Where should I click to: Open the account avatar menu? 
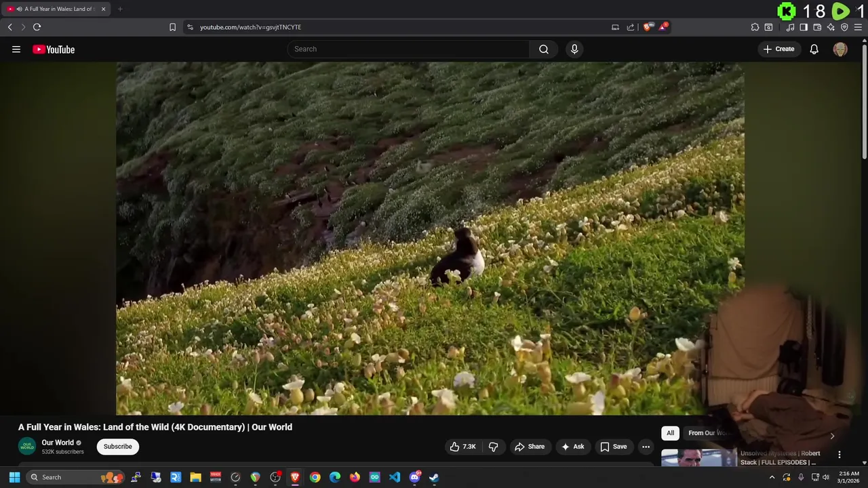[x=840, y=49]
